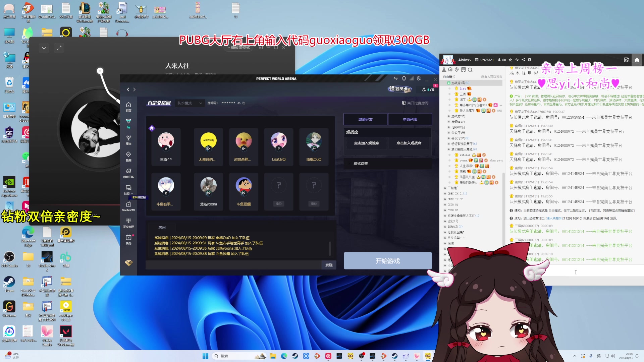The height and width of the screenshot is (362, 644).
Task: Click the gold diamond VIP icon in sidebar
Action: pos(129,263)
